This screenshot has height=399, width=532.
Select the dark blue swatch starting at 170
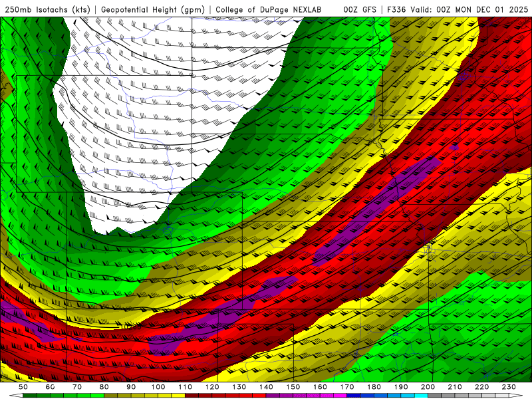pos(354,395)
